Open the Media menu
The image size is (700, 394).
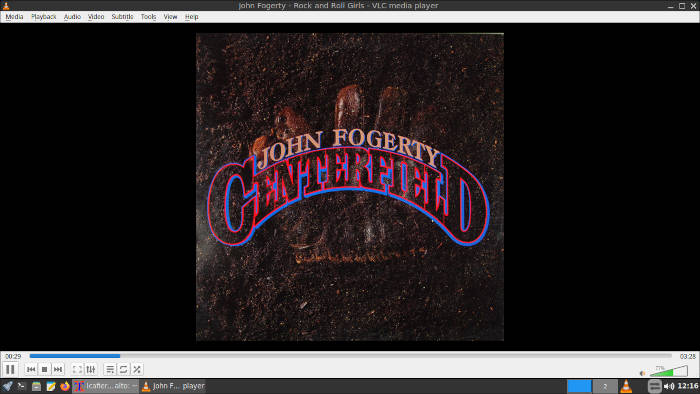pyautogui.click(x=14, y=17)
